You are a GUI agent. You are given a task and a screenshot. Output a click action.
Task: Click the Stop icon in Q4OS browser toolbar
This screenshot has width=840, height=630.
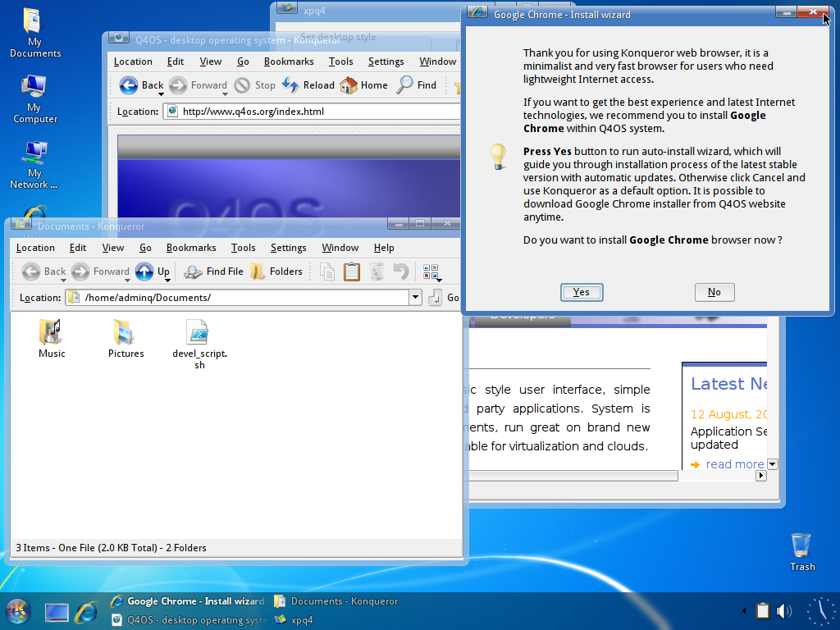pos(242,84)
